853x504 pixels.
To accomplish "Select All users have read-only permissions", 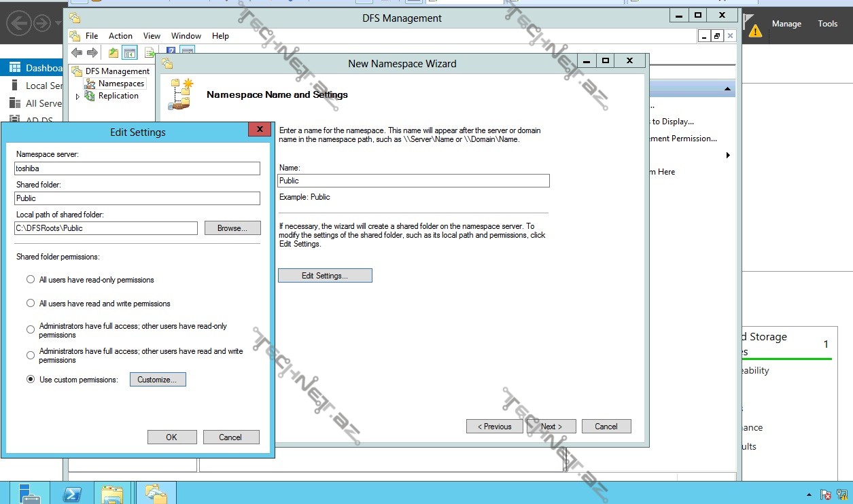I will [x=31, y=280].
